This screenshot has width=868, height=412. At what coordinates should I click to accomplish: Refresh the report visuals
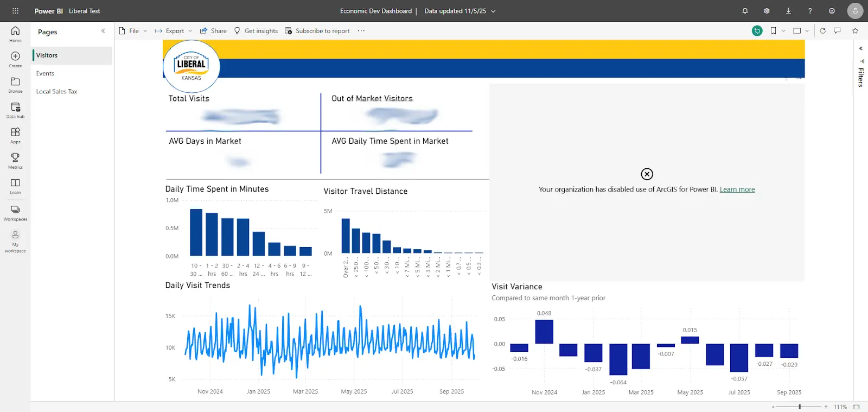(x=822, y=31)
